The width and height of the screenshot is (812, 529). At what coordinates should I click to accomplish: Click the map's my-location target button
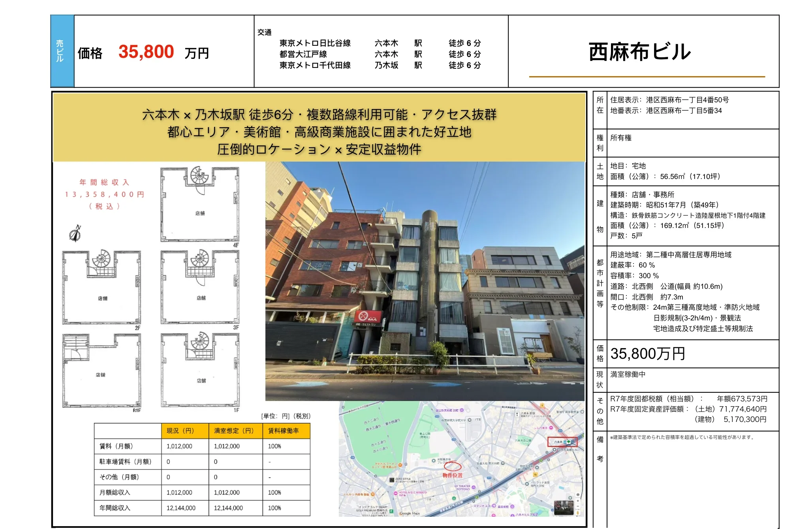tap(578, 494)
